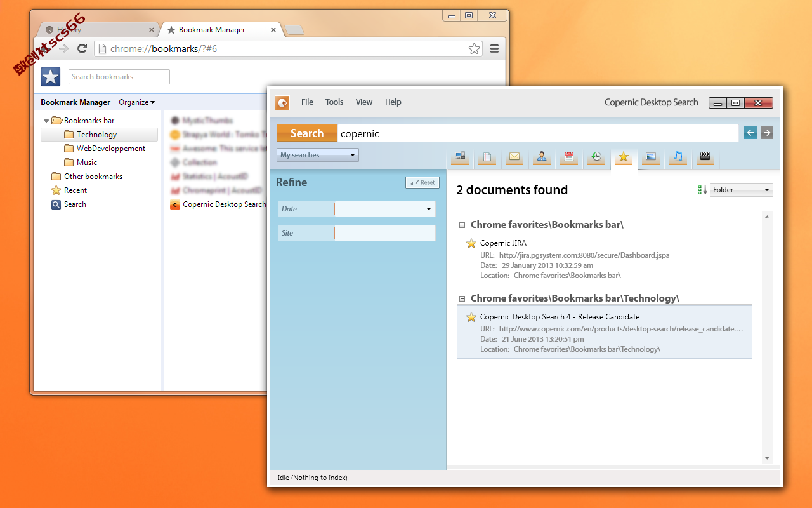Screen dimensions: 812x508
Task: Click Chrome reload button
Action: click(x=82, y=48)
